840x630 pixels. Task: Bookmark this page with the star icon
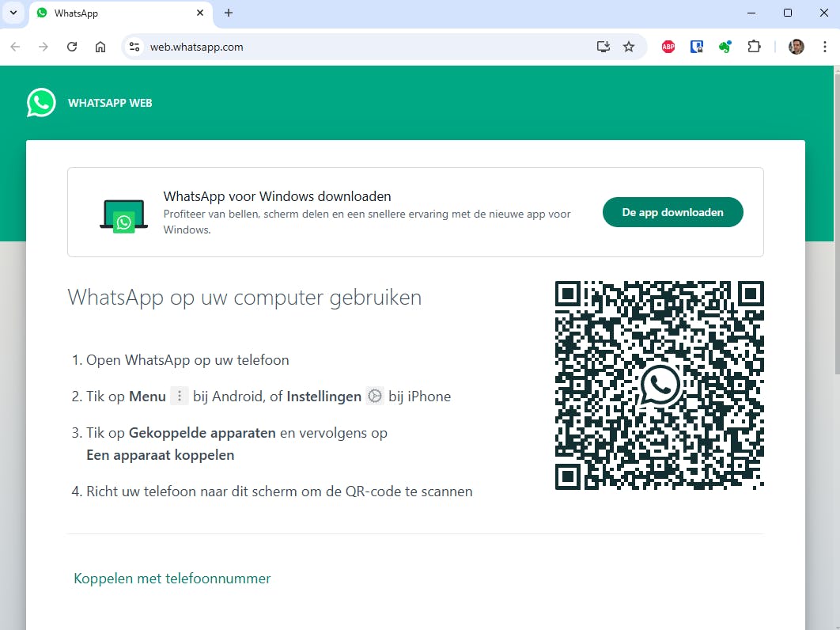pos(629,47)
